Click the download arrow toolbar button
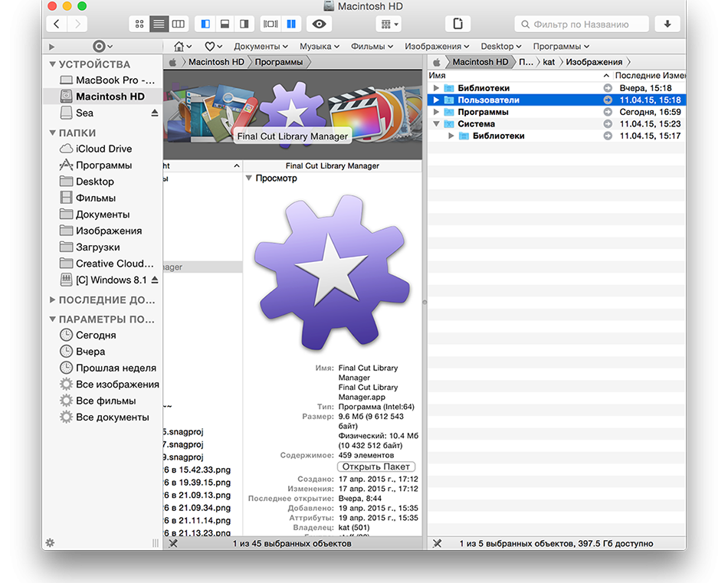The width and height of the screenshot is (728, 583). 667,25
